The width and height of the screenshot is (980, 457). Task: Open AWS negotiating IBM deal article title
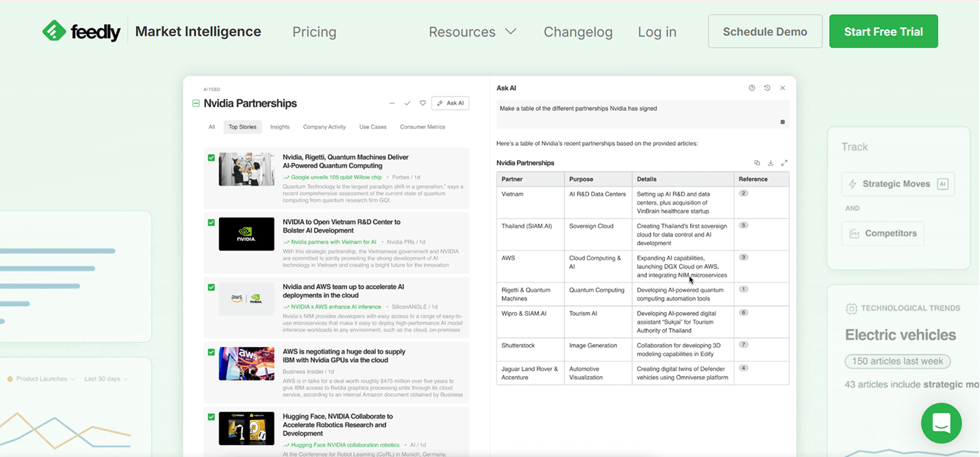coord(344,356)
